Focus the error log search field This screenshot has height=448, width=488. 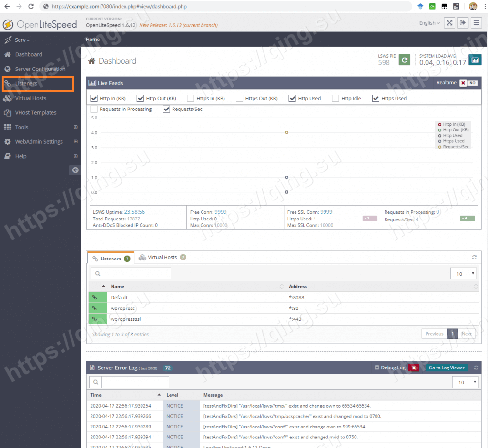pos(135,382)
